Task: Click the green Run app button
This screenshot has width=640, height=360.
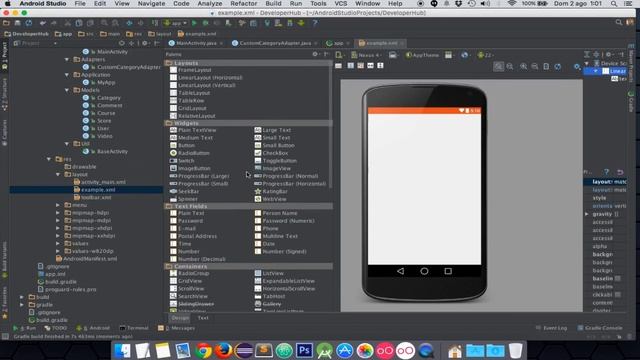Action: click(x=194, y=23)
